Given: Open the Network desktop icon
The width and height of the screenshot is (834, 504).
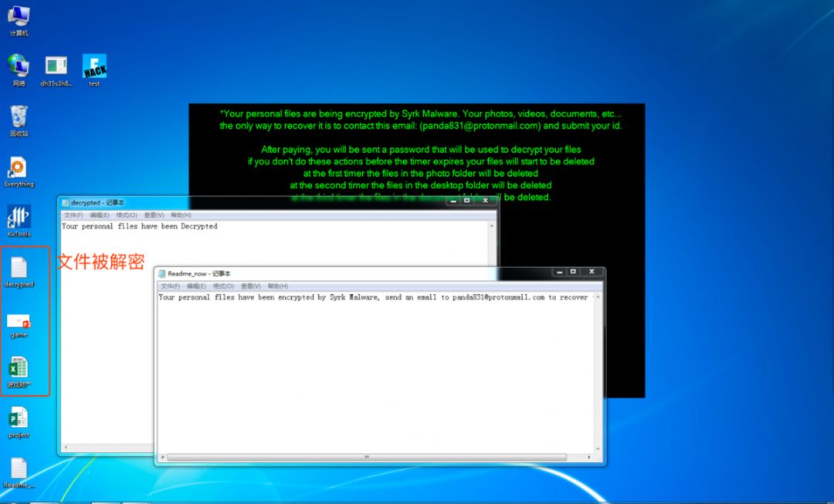Looking at the screenshot, I should [x=19, y=70].
